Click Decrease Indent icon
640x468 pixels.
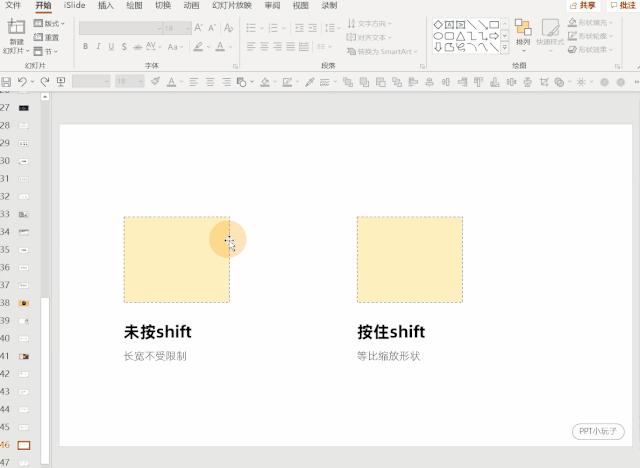coord(299,28)
